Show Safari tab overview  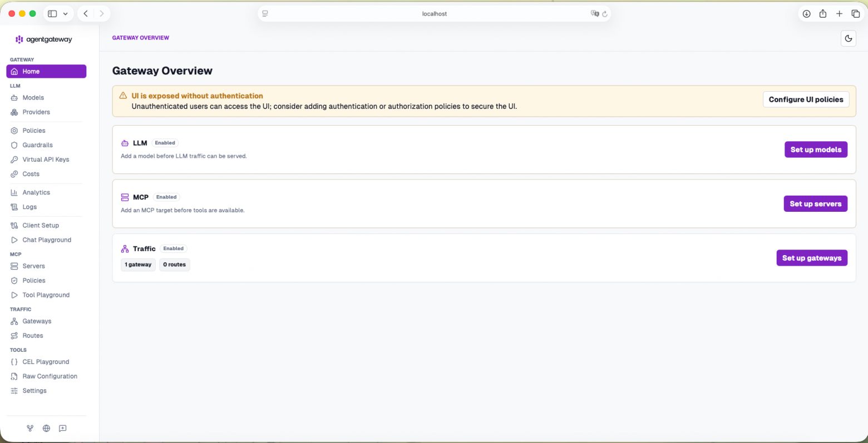(x=856, y=14)
